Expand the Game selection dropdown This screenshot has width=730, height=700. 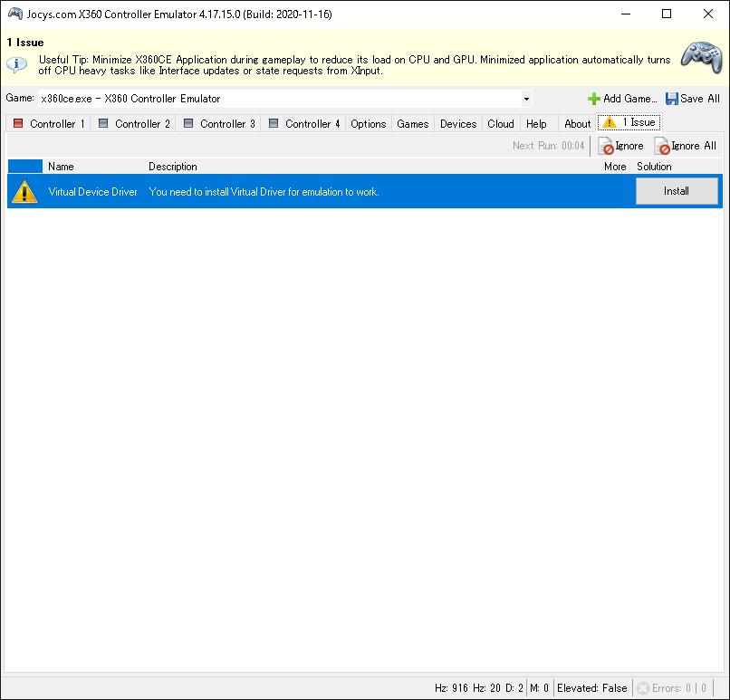[526, 99]
